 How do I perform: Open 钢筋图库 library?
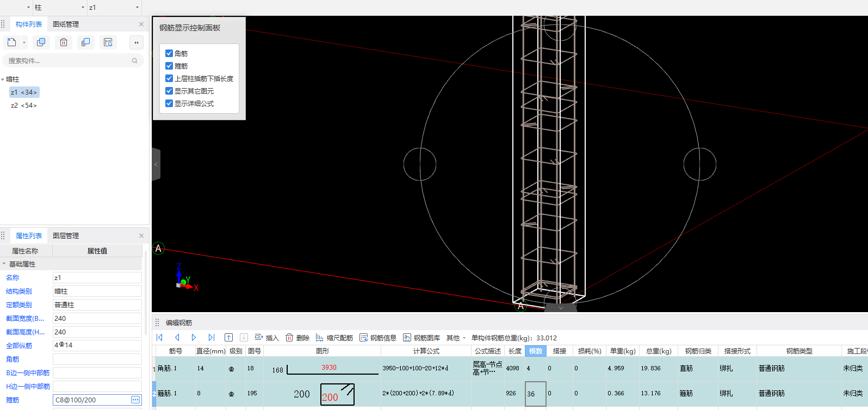pos(421,338)
